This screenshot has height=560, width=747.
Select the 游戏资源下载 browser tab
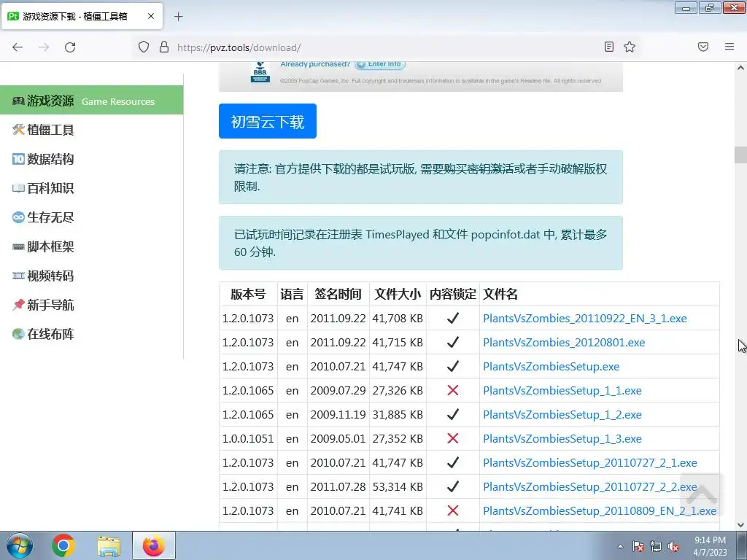(x=82, y=16)
